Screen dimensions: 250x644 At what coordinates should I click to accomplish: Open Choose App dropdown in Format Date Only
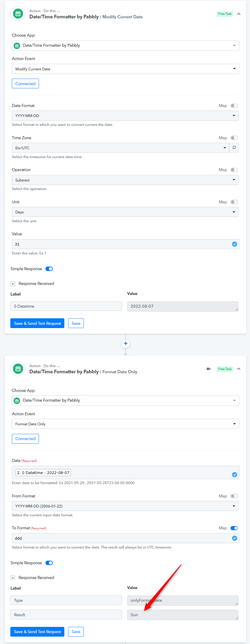click(x=125, y=400)
